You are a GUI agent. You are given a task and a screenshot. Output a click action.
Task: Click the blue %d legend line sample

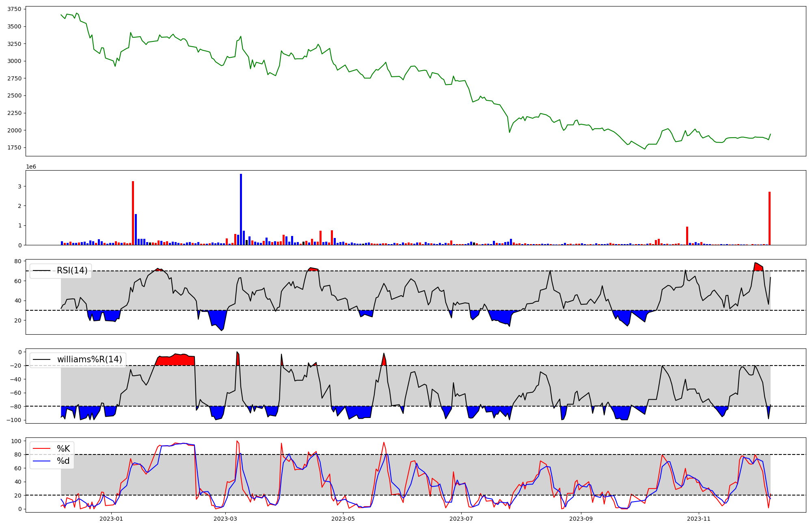point(41,461)
